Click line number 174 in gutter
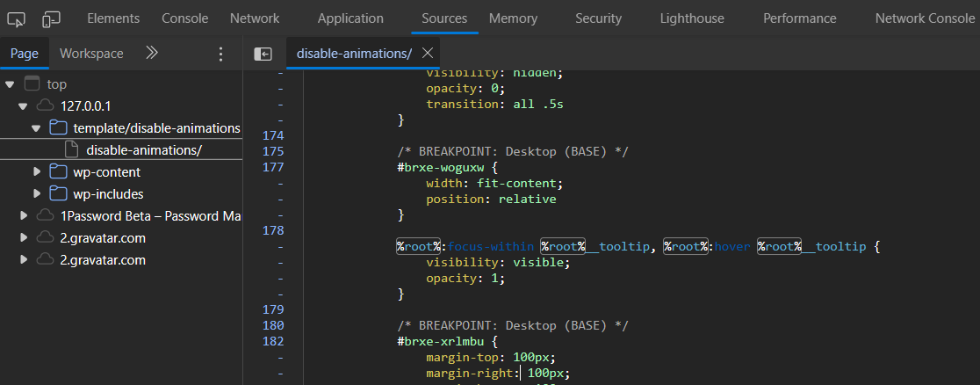 [272, 135]
